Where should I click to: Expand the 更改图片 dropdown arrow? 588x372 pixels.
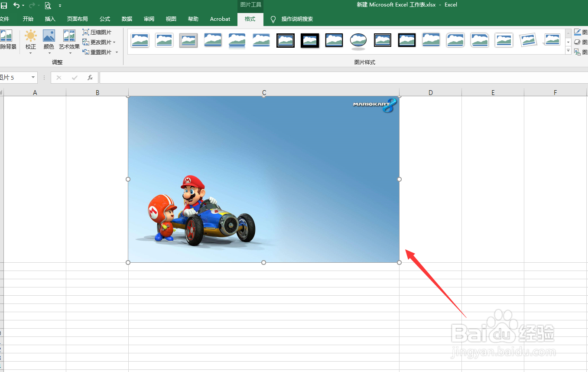114,42
